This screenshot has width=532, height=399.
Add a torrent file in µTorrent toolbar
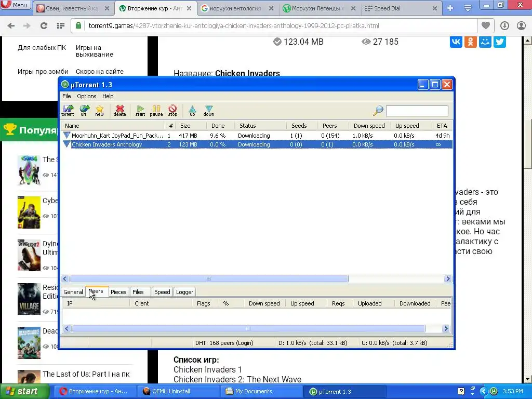(x=68, y=110)
